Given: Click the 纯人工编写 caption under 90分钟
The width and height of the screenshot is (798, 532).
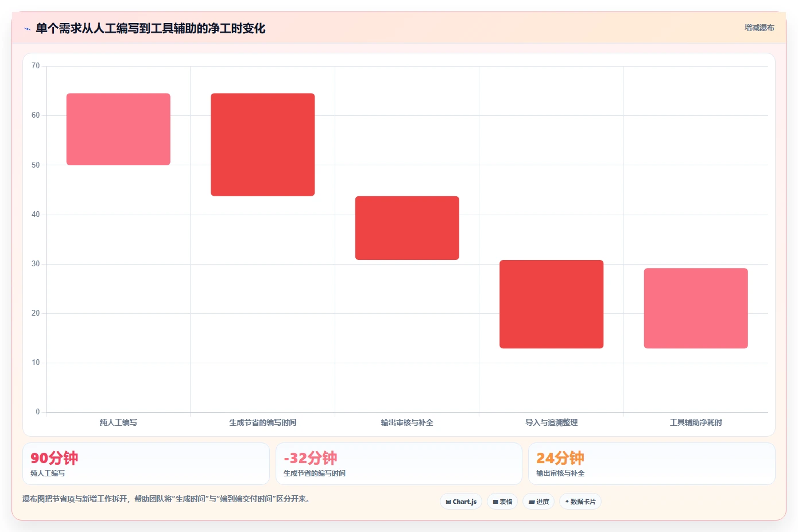Looking at the screenshot, I should click(48, 473).
